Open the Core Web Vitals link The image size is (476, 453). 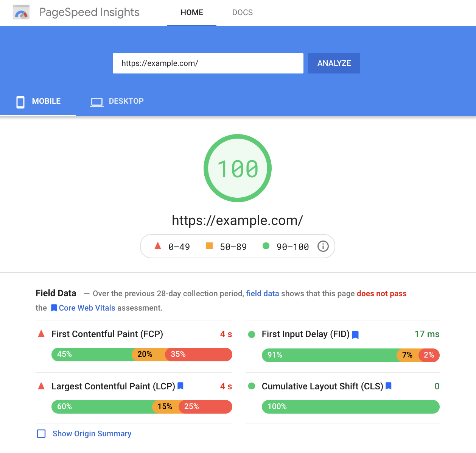pos(87,308)
